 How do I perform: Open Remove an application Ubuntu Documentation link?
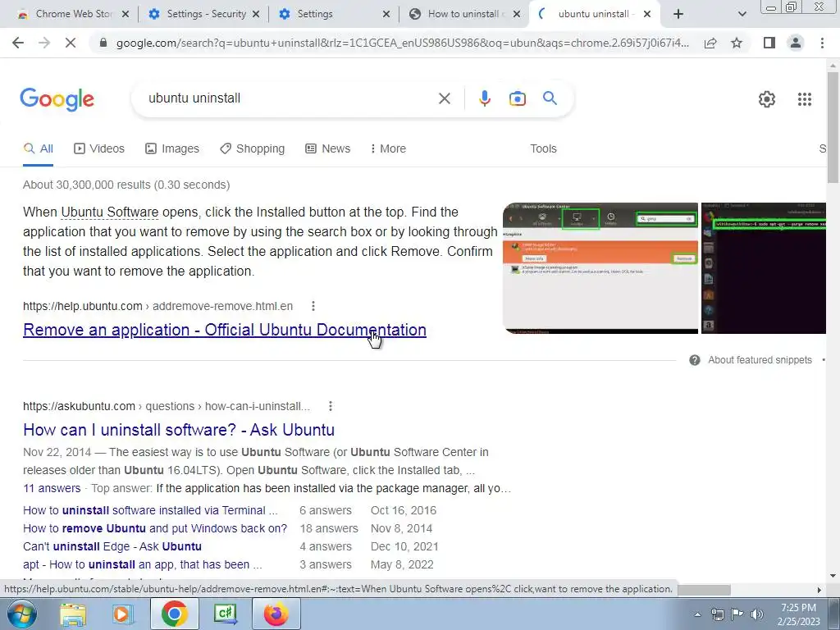click(225, 330)
